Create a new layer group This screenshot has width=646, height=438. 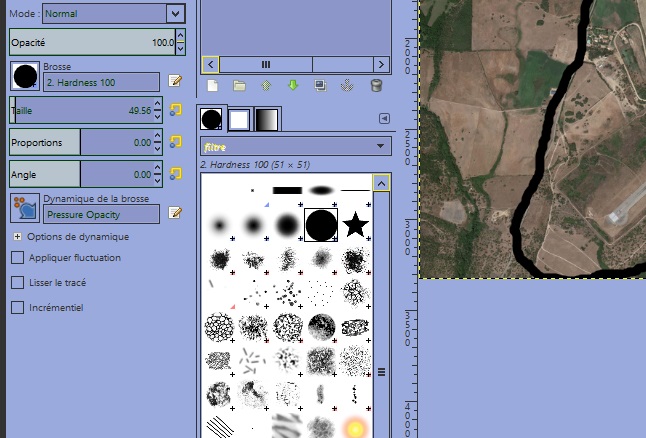coord(239,86)
